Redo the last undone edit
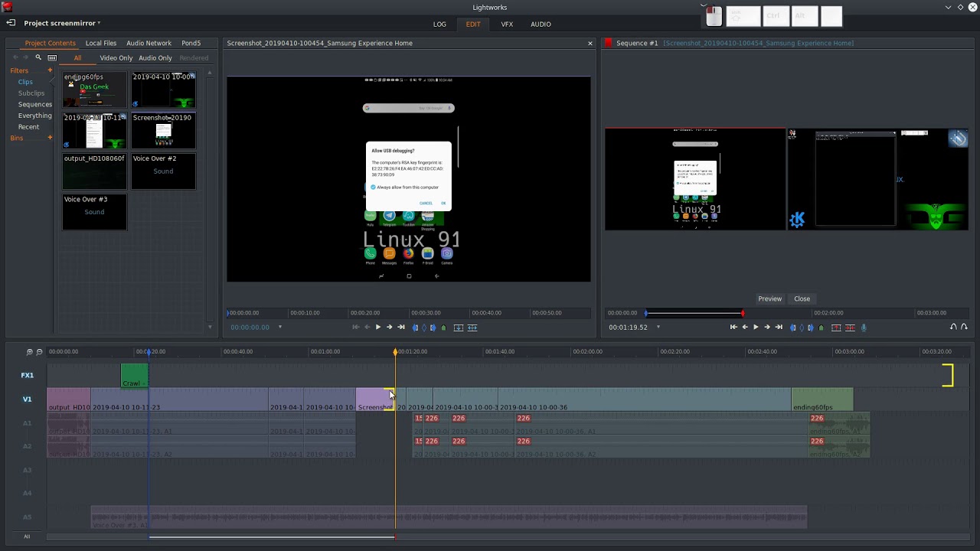This screenshot has height=551, width=980. pos(964,327)
